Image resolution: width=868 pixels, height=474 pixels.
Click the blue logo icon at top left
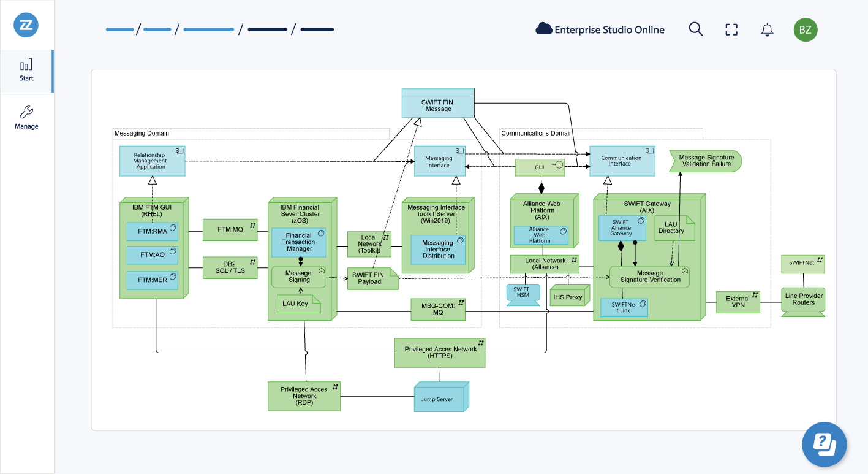tap(26, 25)
